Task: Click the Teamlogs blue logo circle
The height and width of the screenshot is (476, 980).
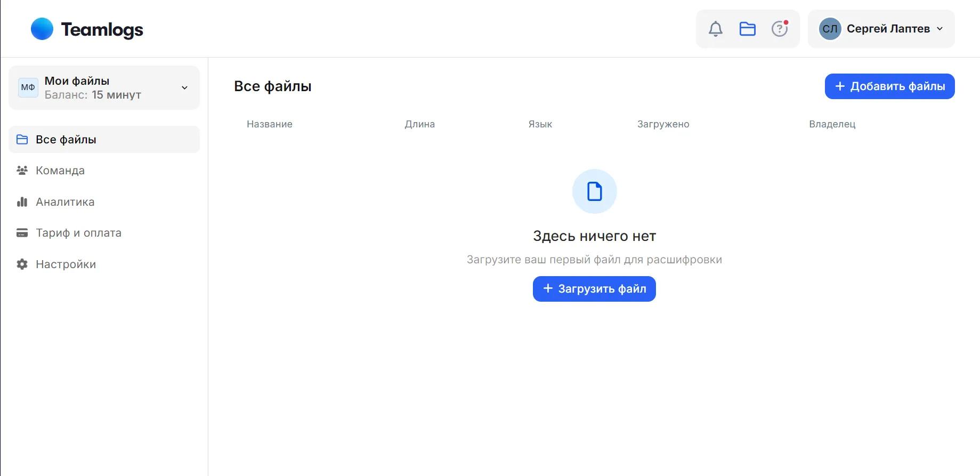Action: tap(42, 29)
